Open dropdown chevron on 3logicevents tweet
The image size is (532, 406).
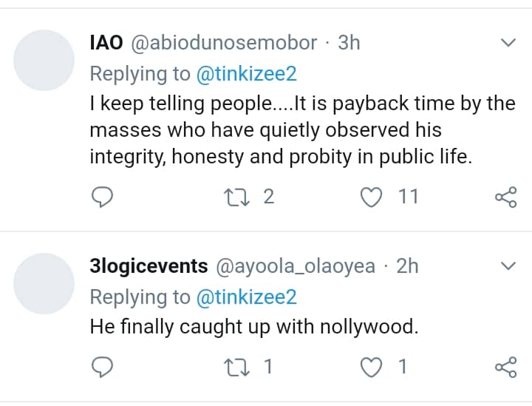pyautogui.click(x=508, y=265)
